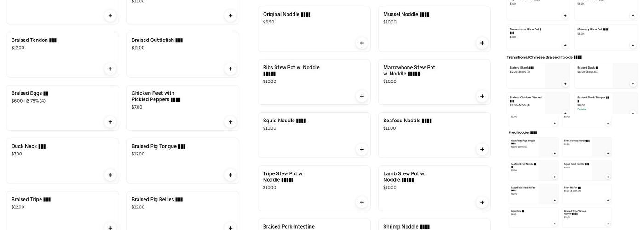Jump to Transitional Chinese Braised Foods heading
The height and width of the screenshot is (230, 644).
544,57
